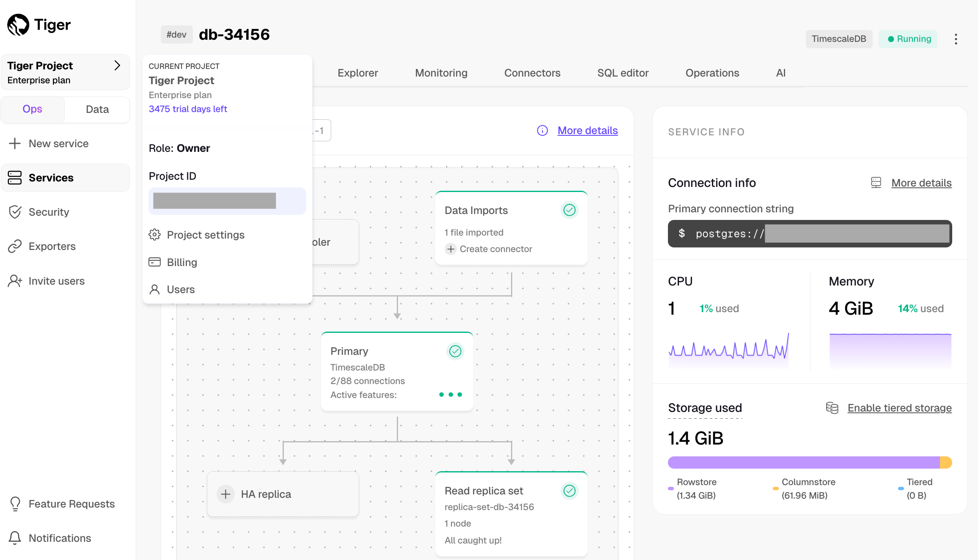The width and height of the screenshot is (978, 560).
Task: Click the Feature Requests lightbulb icon
Action: point(15,504)
